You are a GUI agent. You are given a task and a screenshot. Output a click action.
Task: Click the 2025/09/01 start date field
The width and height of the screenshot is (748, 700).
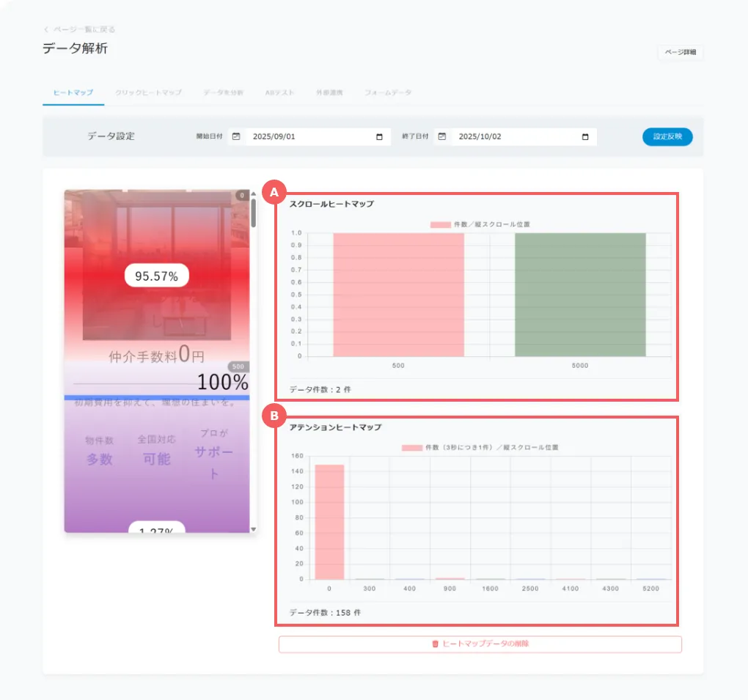click(x=308, y=137)
